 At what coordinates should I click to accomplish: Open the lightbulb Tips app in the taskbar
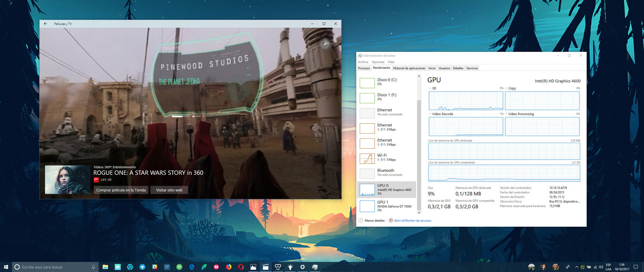point(290,267)
